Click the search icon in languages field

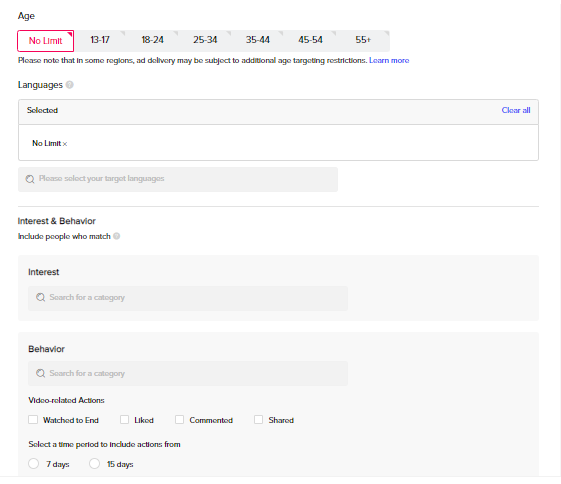click(x=30, y=179)
